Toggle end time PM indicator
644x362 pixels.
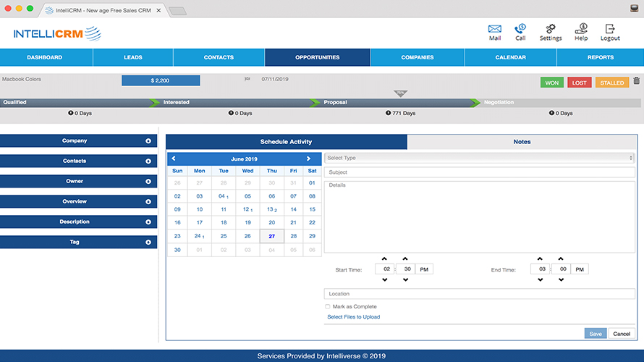coord(580,269)
